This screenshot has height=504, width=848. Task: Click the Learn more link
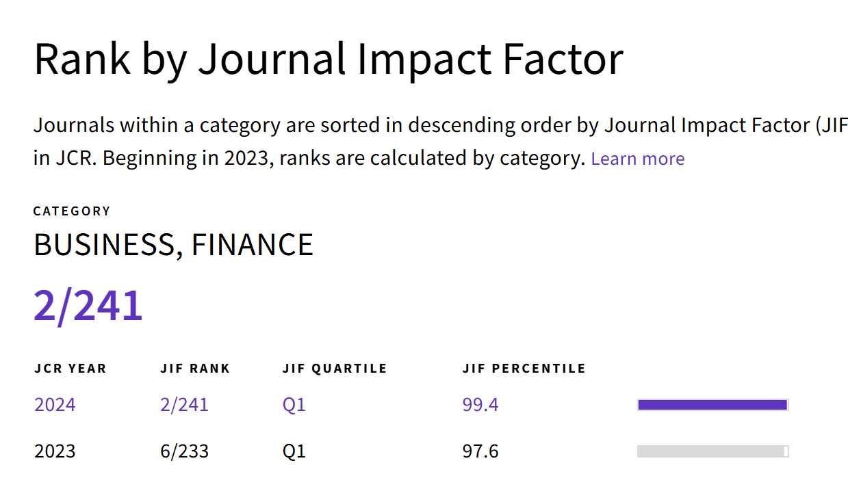click(x=637, y=159)
